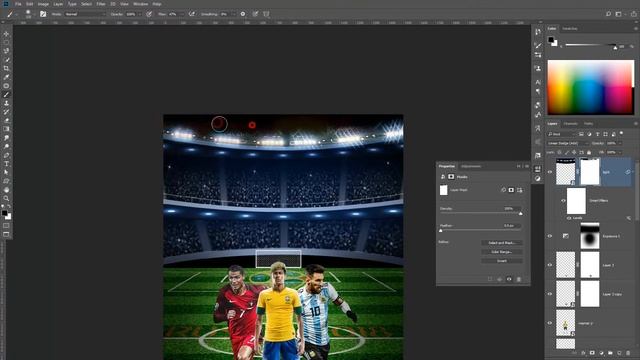This screenshot has width=640, height=360.
Task: Open the layer blend mode dropdown
Action: (x=568, y=143)
